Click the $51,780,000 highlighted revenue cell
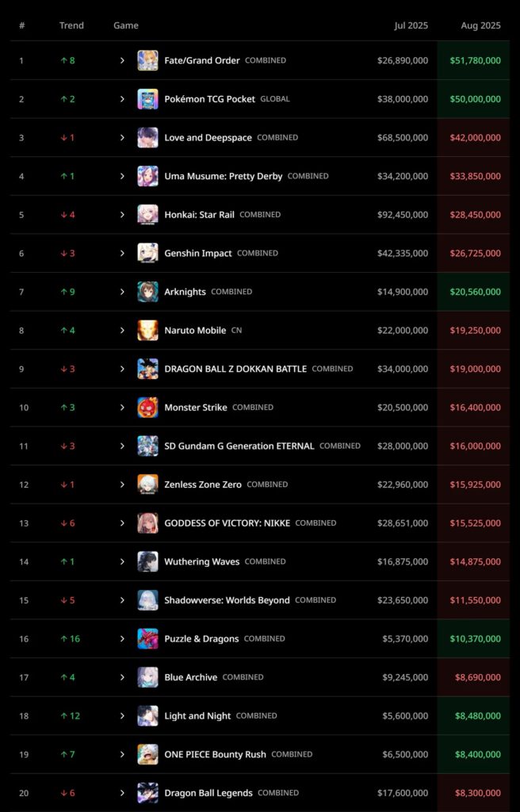 point(475,60)
